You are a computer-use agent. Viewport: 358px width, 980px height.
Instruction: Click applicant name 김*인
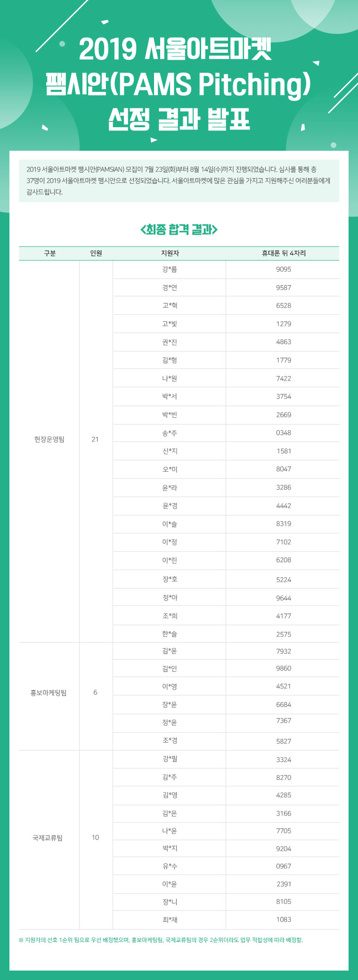pyautogui.click(x=170, y=669)
